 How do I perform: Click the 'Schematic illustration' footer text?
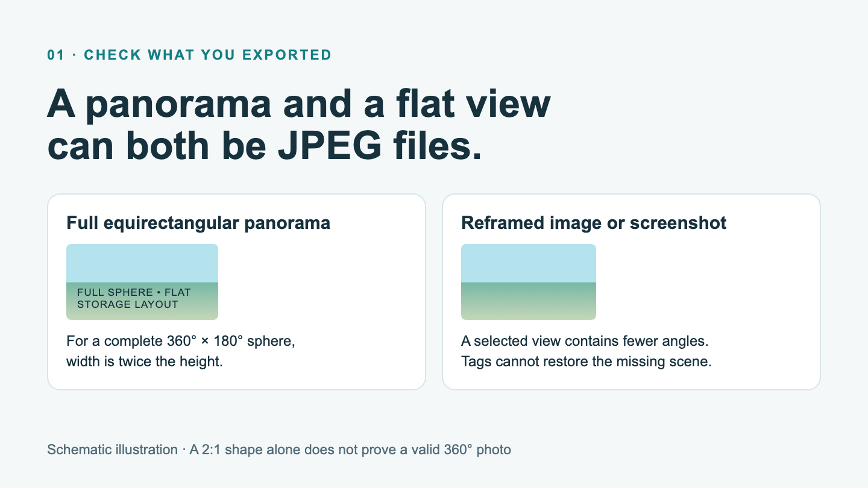pyautogui.click(x=112, y=449)
